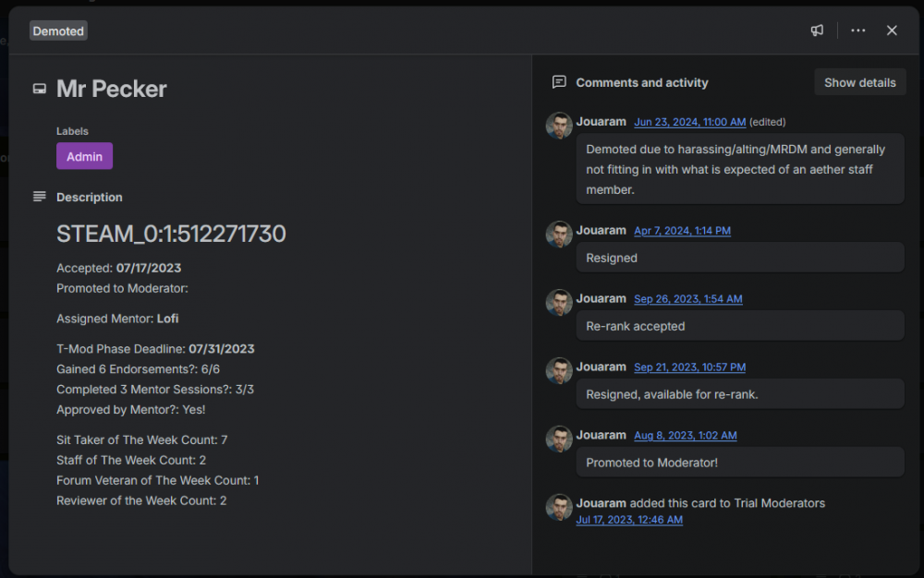
Task: Click the card cover icon beside Mr Pecker
Action: pyautogui.click(x=40, y=89)
